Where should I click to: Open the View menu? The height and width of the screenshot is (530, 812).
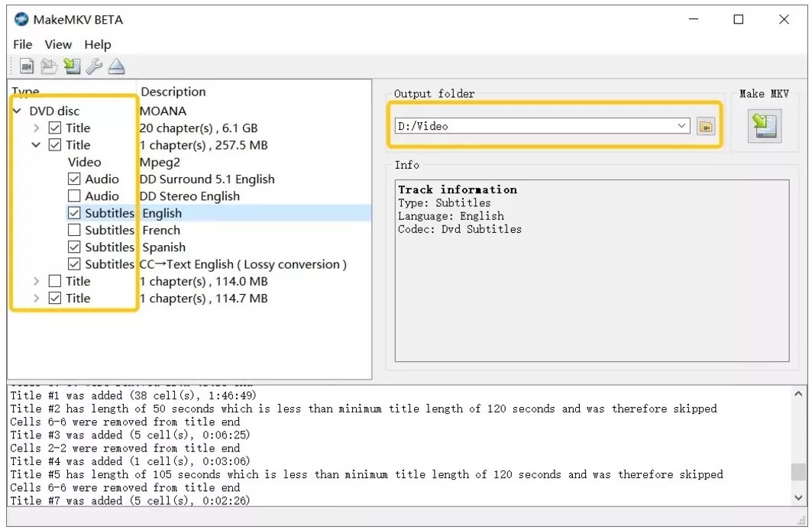pos(58,44)
